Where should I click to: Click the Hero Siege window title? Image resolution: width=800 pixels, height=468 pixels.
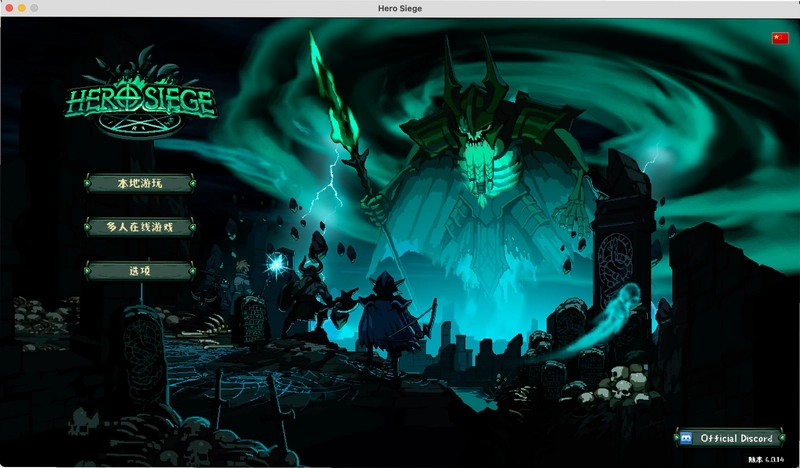400,8
